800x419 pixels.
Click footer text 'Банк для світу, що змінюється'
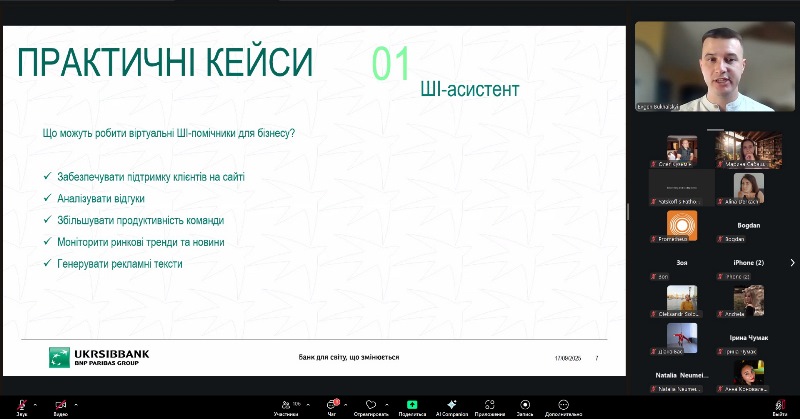pyautogui.click(x=349, y=357)
